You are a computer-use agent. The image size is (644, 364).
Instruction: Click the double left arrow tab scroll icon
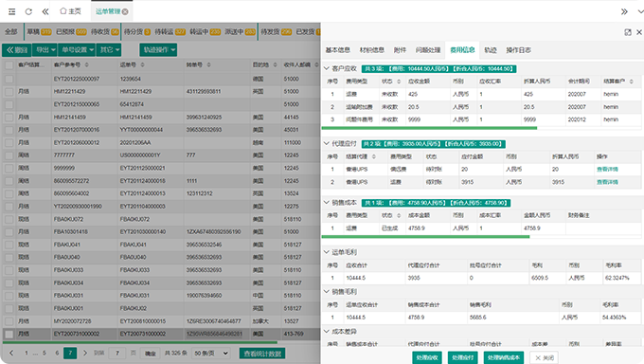[x=45, y=11]
